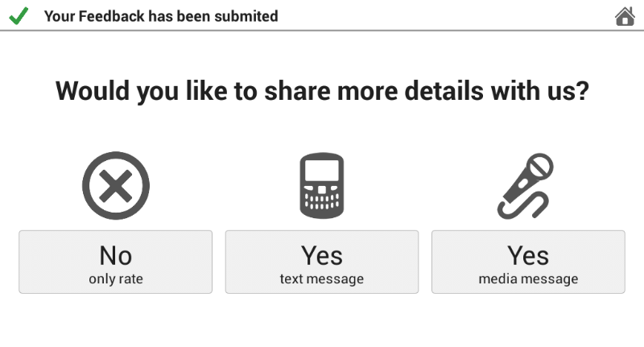
Task: Click the 'only rate' subtitle text
Action: pos(116,279)
